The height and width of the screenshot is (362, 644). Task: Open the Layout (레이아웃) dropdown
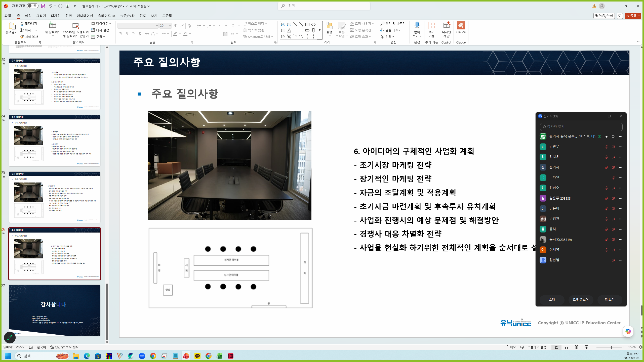click(x=101, y=24)
